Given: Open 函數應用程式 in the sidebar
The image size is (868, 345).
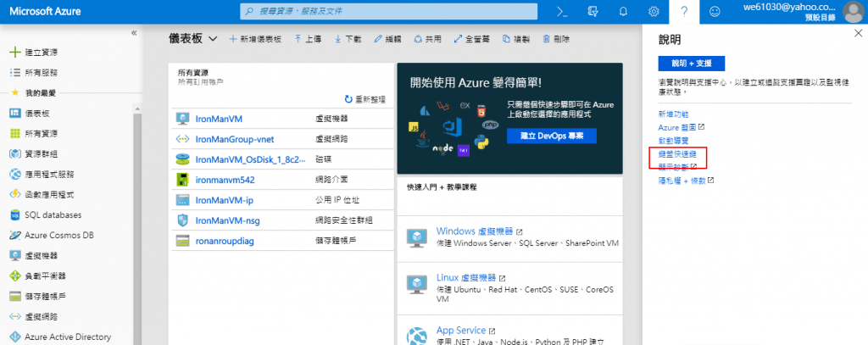Looking at the screenshot, I should [x=48, y=194].
